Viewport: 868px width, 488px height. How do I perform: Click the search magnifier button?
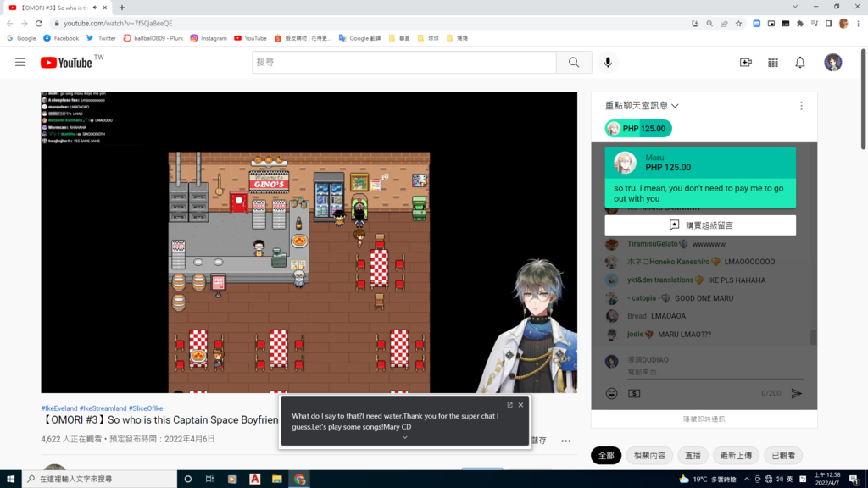pyautogui.click(x=574, y=63)
